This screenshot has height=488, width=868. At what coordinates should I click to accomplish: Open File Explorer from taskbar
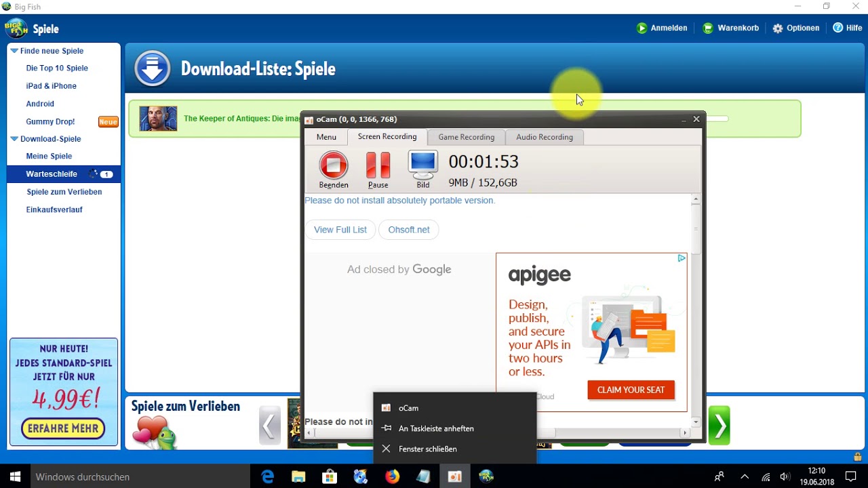(x=298, y=477)
